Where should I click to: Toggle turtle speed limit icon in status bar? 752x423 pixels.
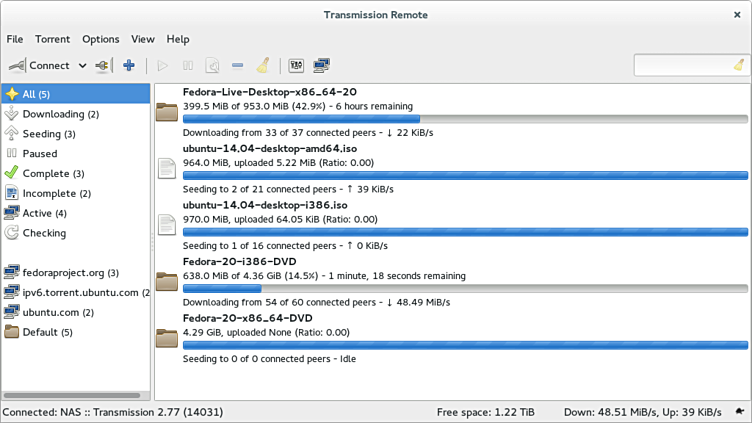(738, 412)
